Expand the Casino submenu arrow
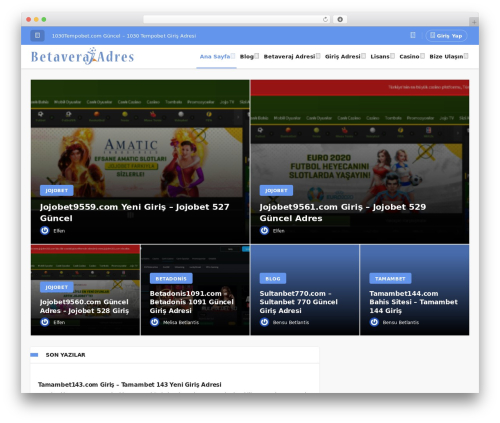Screen dimensions: 500x423 pos(422,56)
